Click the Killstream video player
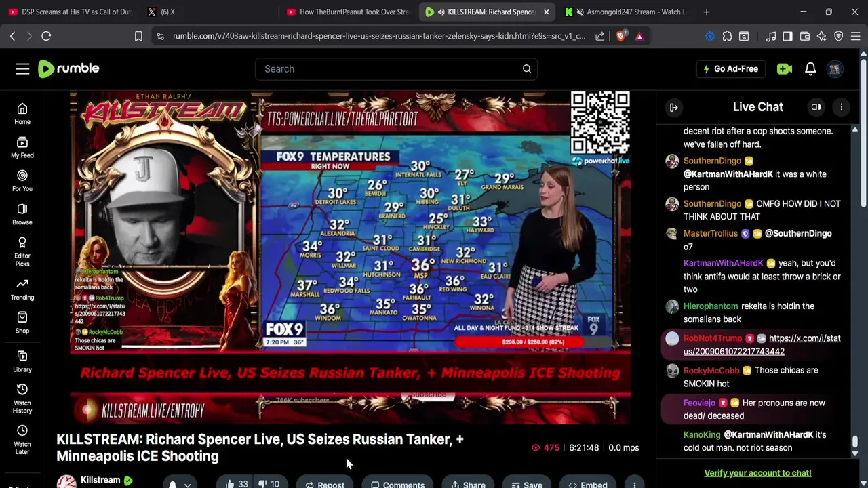The width and height of the screenshot is (868, 488). tap(351, 258)
